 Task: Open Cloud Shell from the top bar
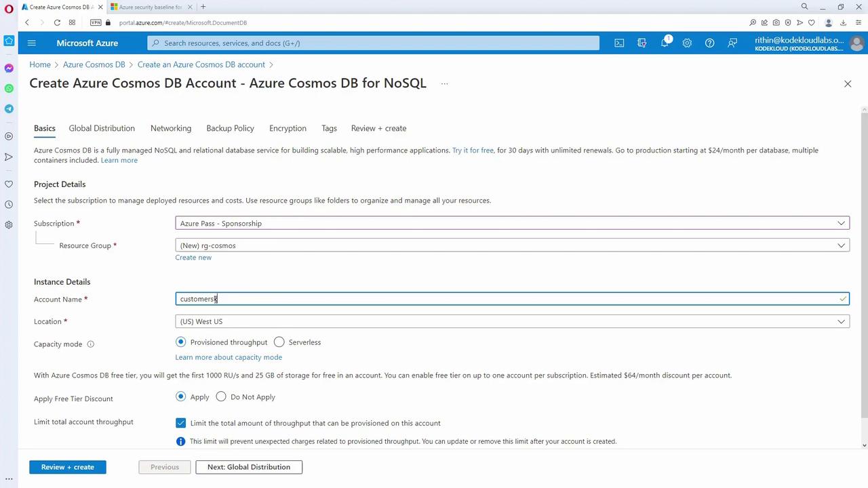coord(619,43)
